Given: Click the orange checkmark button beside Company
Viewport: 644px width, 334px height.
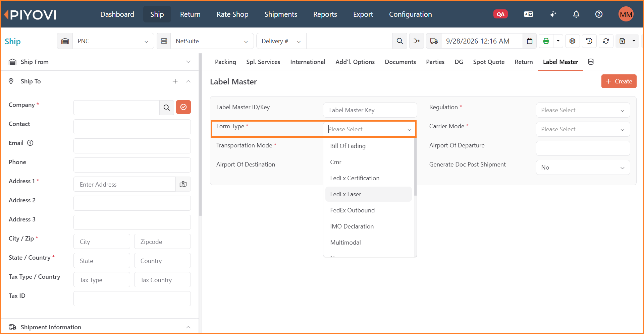Looking at the screenshot, I should (183, 107).
